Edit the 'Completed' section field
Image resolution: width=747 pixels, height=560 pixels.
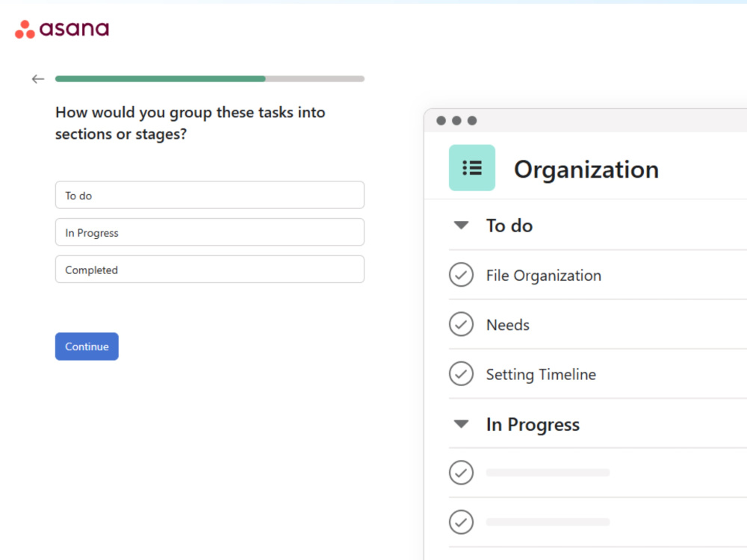coord(210,269)
